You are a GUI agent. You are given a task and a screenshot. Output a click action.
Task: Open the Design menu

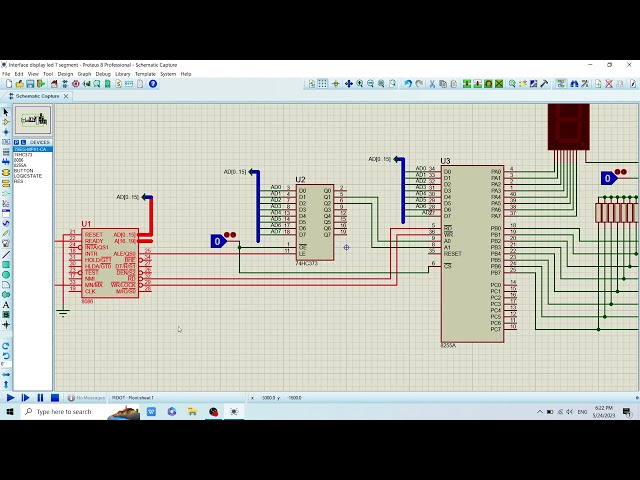65,74
